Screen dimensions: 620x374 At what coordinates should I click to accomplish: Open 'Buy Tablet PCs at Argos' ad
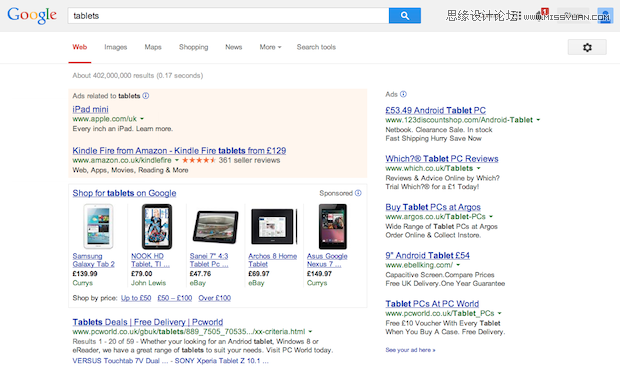433,207
